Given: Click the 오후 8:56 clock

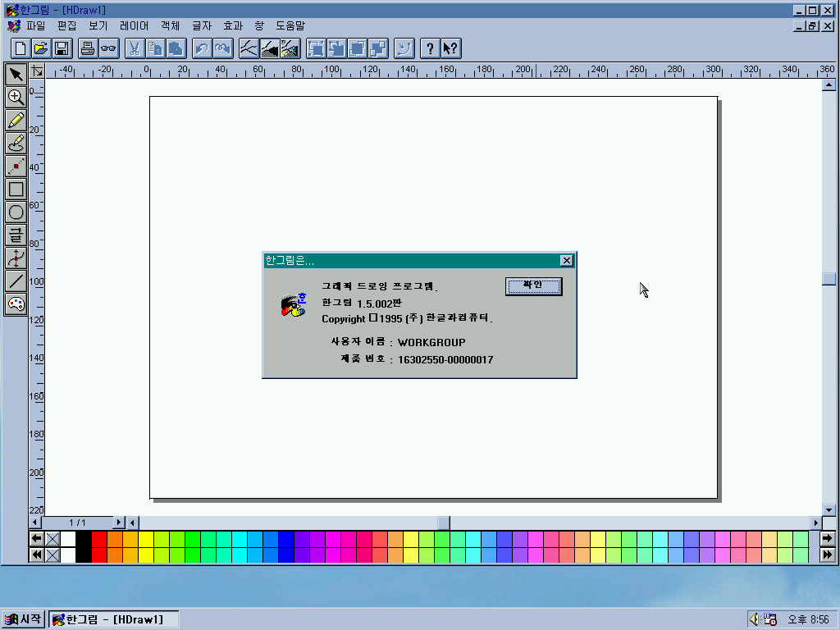Looking at the screenshot, I should pos(808,620).
